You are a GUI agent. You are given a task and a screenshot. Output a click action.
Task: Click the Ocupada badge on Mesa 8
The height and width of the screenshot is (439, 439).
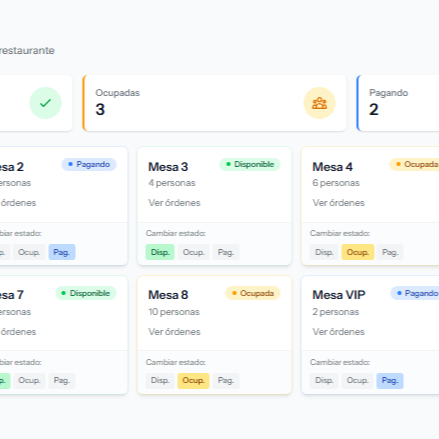coord(253,293)
